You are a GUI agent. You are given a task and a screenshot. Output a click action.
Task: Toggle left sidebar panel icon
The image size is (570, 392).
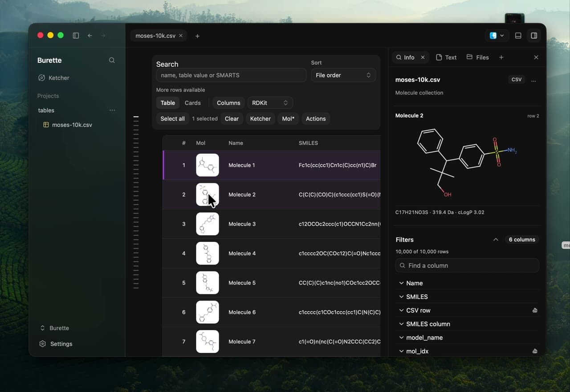76,36
